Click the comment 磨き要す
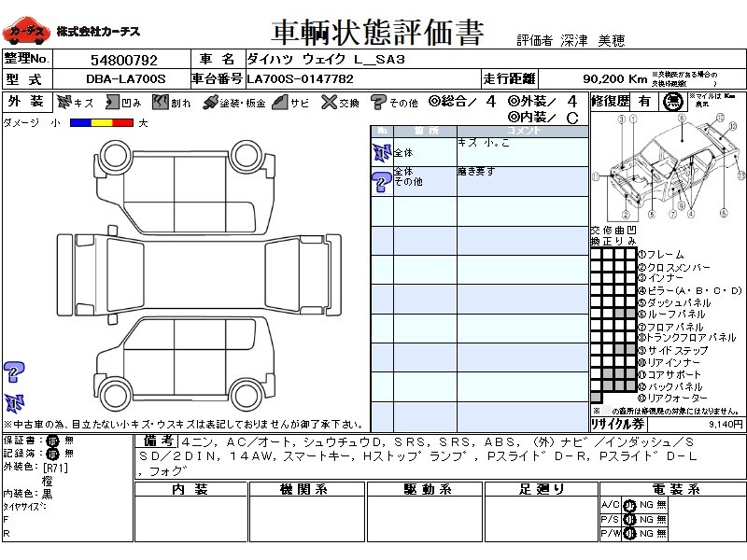 [x=476, y=172]
